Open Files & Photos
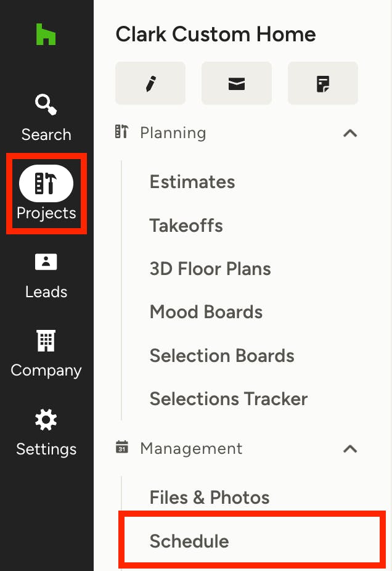Image resolution: width=392 pixels, height=571 pixels. 210,498
